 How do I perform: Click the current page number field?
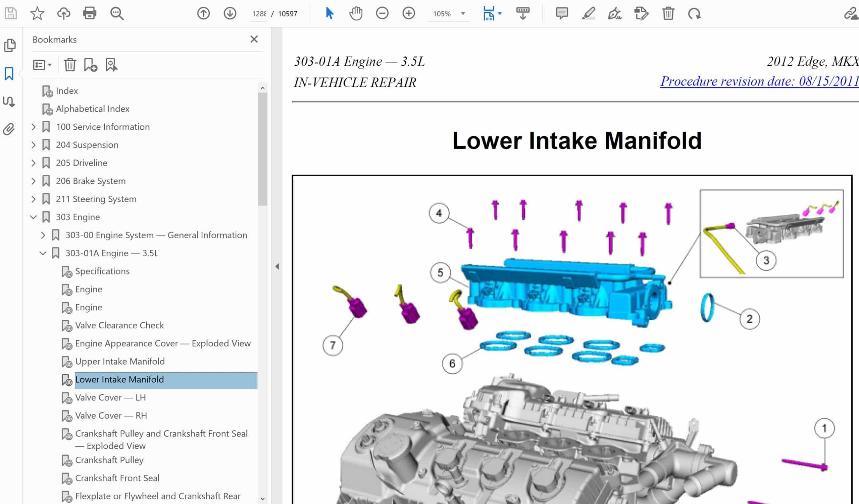click(x=259, y=14)
